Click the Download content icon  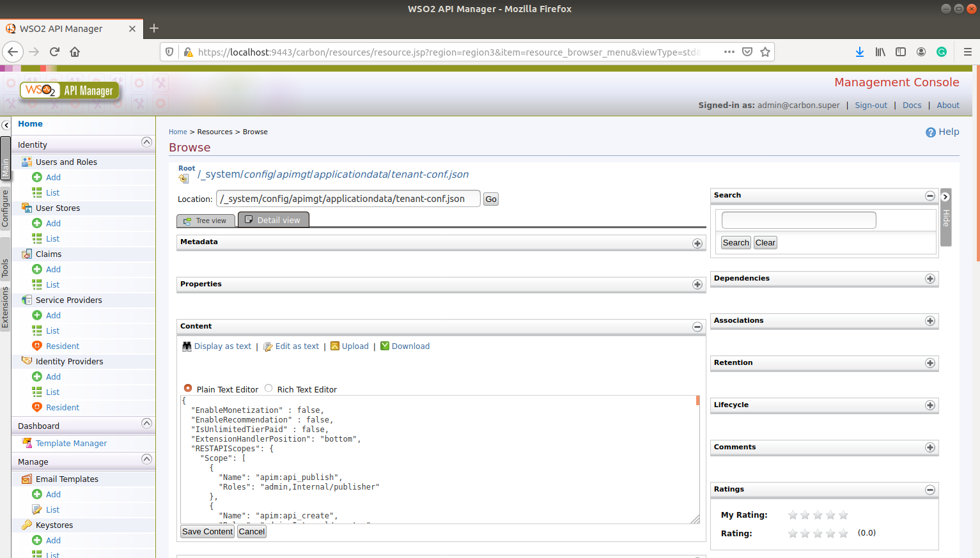[x=384, y=346]
